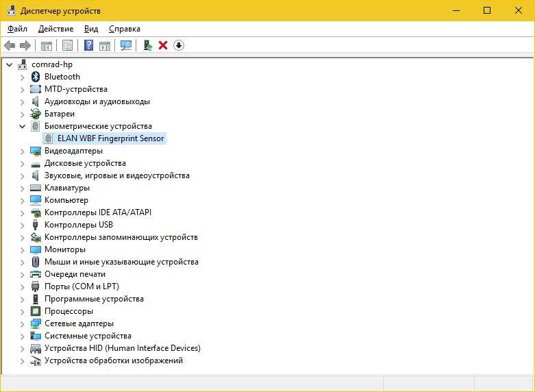This screenshot has height=392, width=535.
Task: Click the Back arrow toolbar icon
Action: click(x=10, y=45)
